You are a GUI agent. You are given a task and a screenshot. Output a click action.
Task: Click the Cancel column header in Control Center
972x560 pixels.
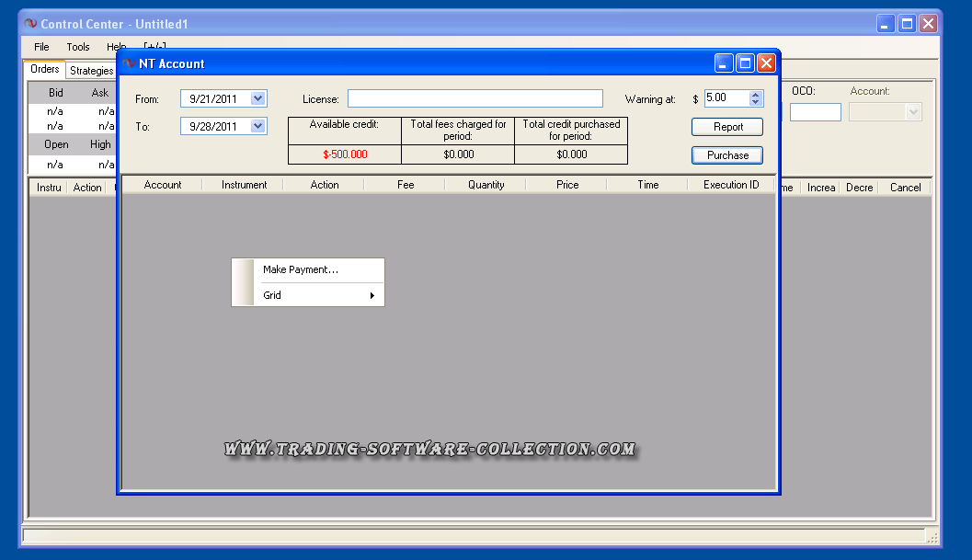click(905, 188)
